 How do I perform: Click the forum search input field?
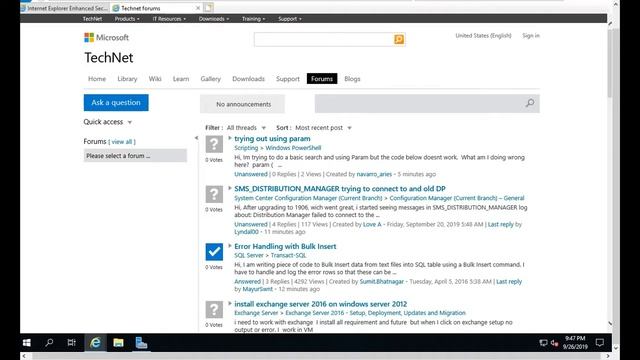coord(420,104)
